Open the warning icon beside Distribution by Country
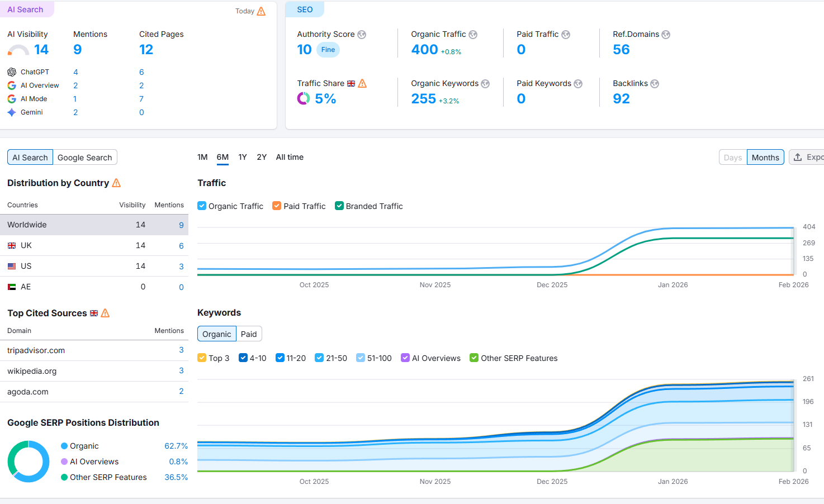 click(116, 183)
